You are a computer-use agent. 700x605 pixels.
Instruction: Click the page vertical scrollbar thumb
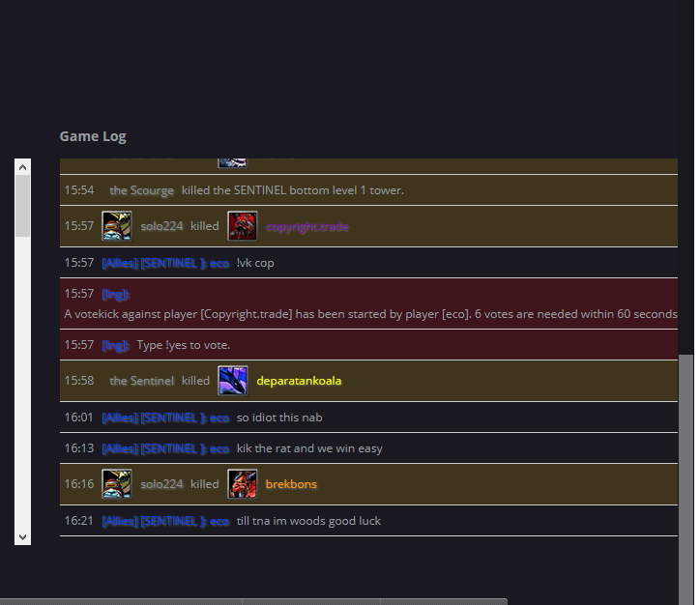coord(685,479)
